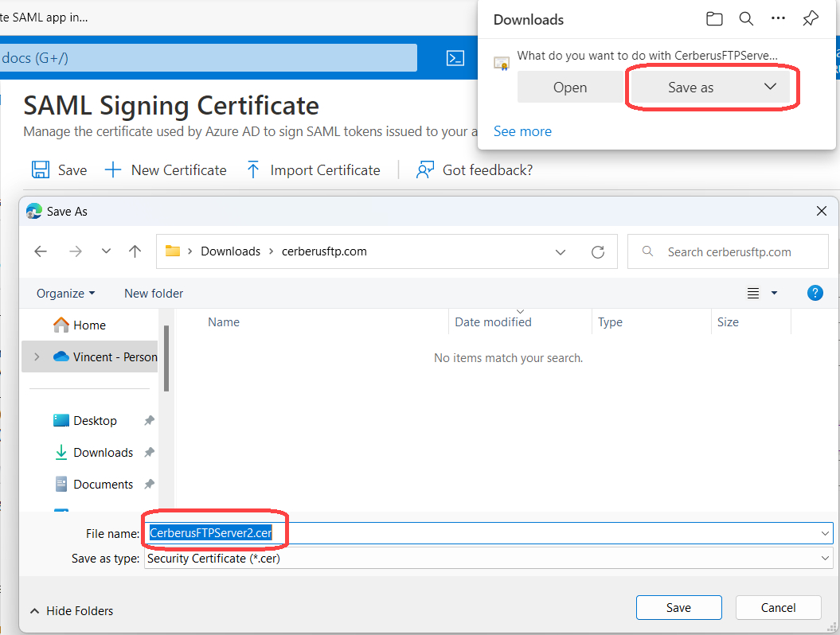The width and height of the screenshot is (840, 635).
Task: Open recent locations dropdown arrow
Action: [x=106, y=251]
